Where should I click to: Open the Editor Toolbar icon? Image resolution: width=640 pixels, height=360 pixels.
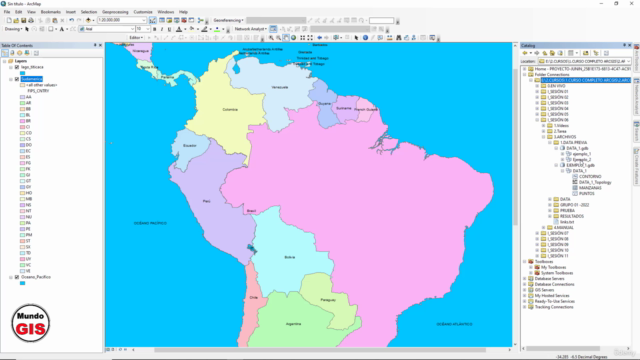153,20
